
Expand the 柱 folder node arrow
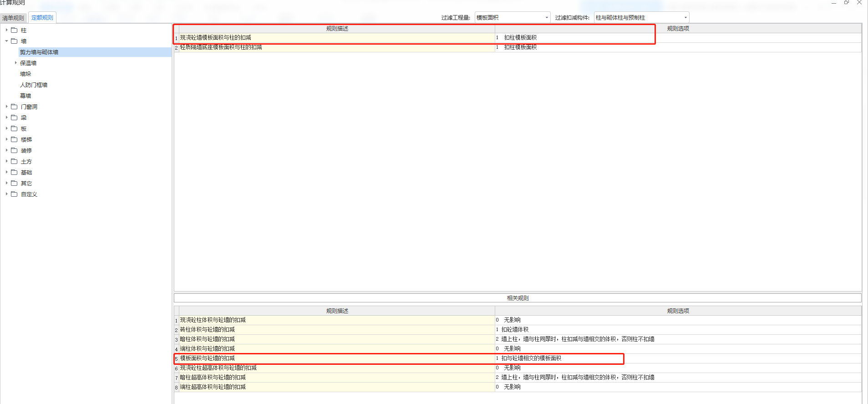point(6,30)
